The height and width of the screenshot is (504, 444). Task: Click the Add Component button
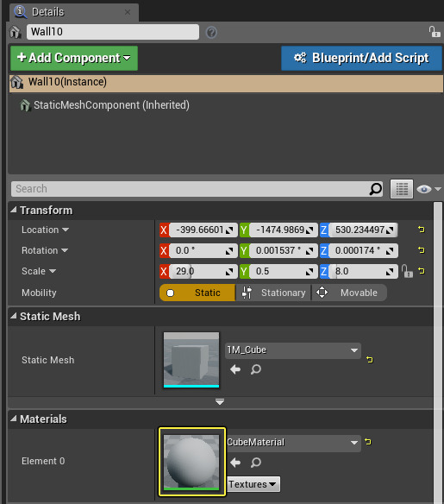click(74, 58)
